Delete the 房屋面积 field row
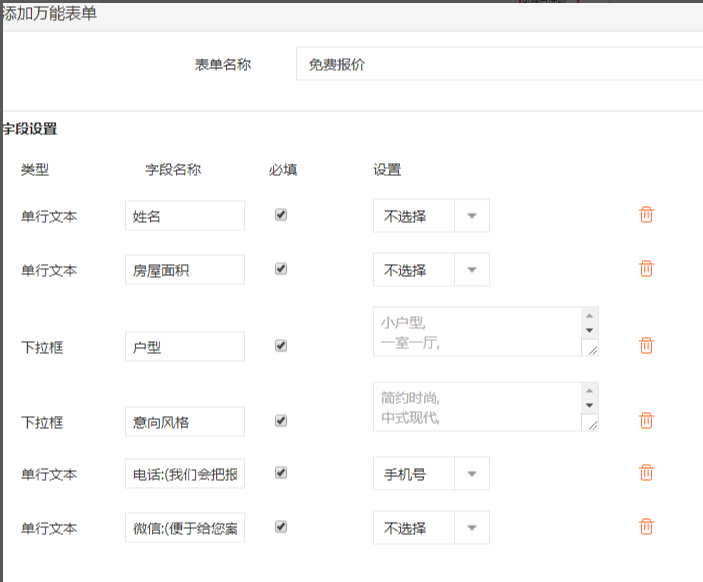703x582 pixels. pyautogui.click(x=646, y=269)
